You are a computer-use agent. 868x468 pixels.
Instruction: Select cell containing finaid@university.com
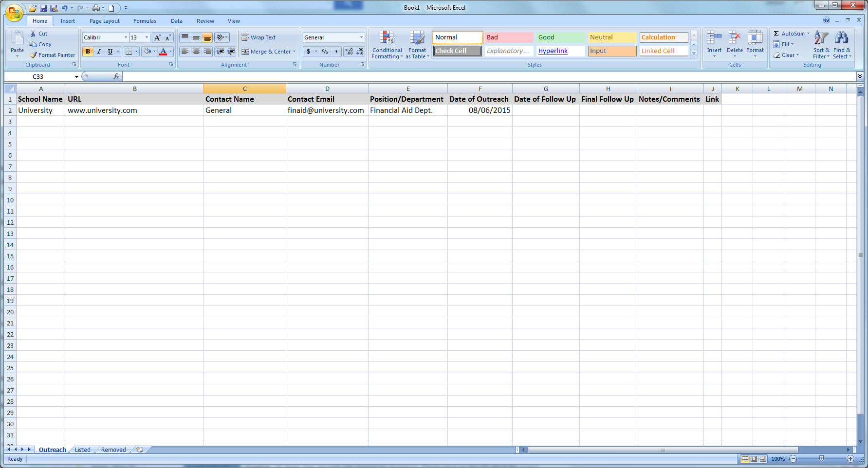[326, 110]
